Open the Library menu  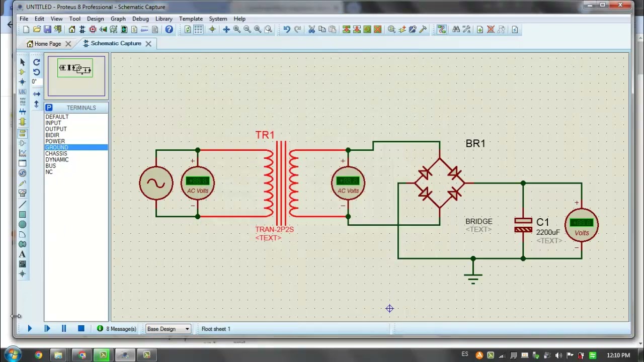pyautogui.click(x=164, y=19)
